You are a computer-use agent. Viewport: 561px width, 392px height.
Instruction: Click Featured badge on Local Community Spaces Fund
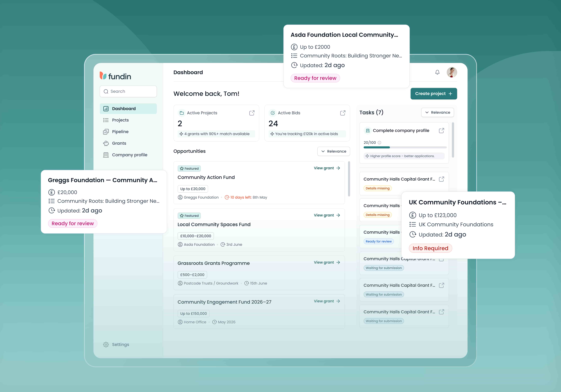coord(189,216)
